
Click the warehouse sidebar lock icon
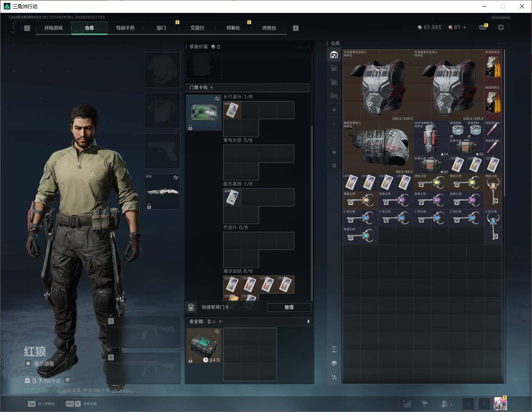coord(334,152)
